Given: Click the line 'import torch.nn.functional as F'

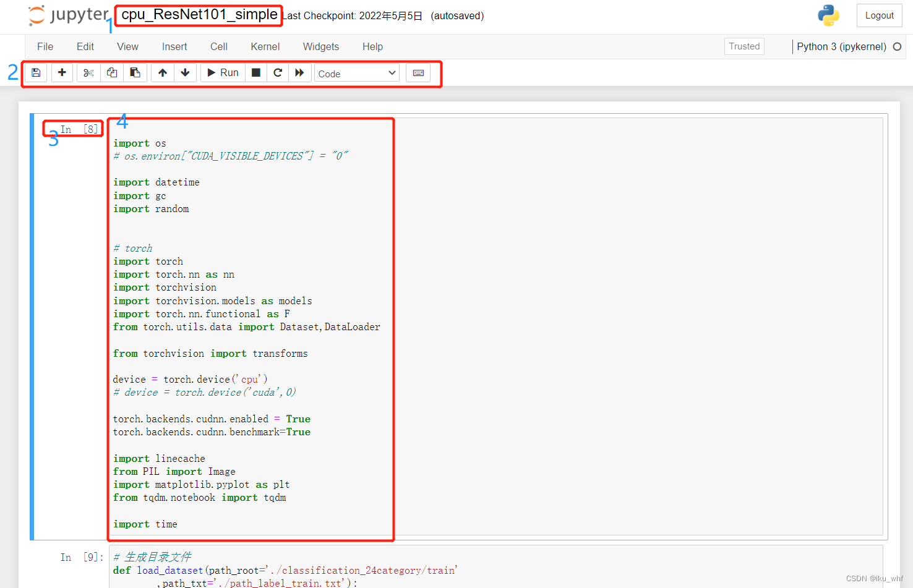Looking at the screenshot, I should point(201,314).
